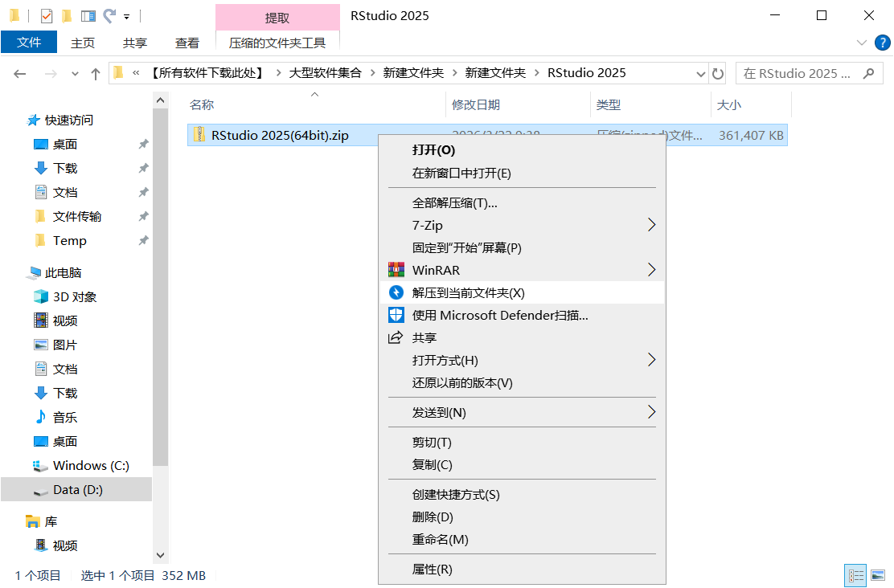894x588 pixels.
Task: Open 3D 对象 in the sidebar
Action: (74, 297)
